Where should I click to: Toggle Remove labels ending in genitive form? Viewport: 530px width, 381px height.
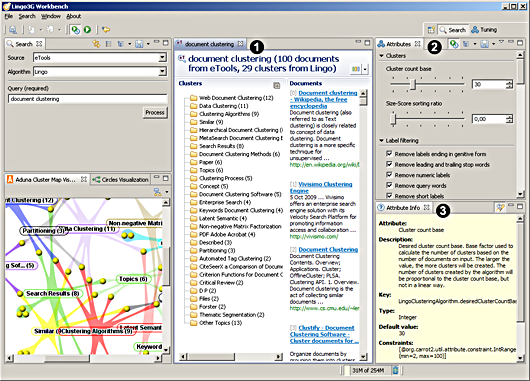(x=389, y=154)
